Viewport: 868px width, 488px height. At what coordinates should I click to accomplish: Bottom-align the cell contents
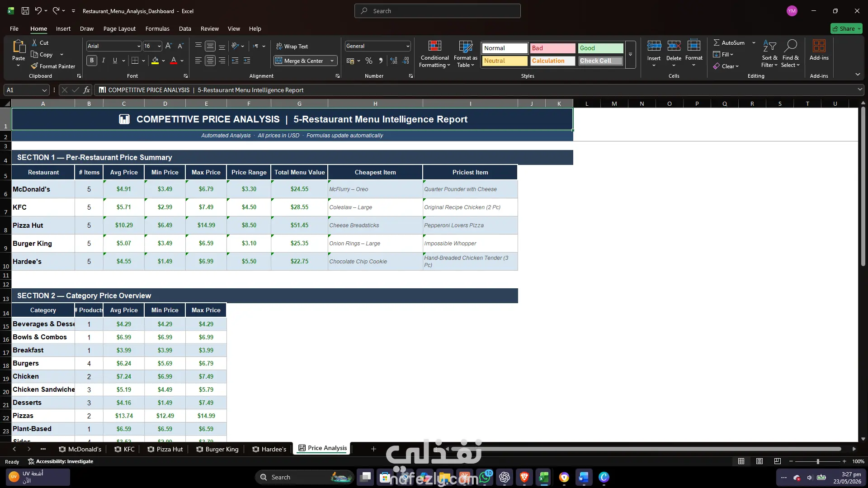(x=222, y=46)
